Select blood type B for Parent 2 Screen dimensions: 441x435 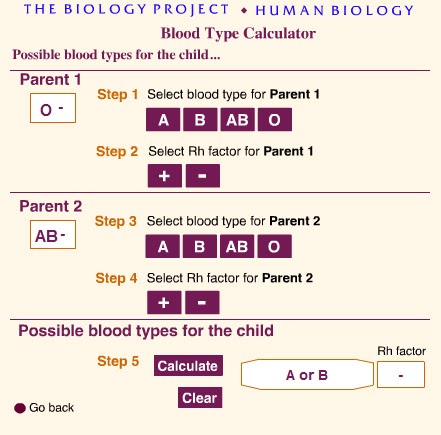200,246
